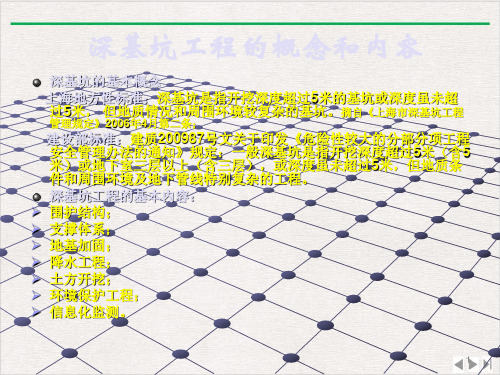The image size is (500, 375).
Task: Click the arrow bullet next to 支撑体系
Action: tap(36, 229)
